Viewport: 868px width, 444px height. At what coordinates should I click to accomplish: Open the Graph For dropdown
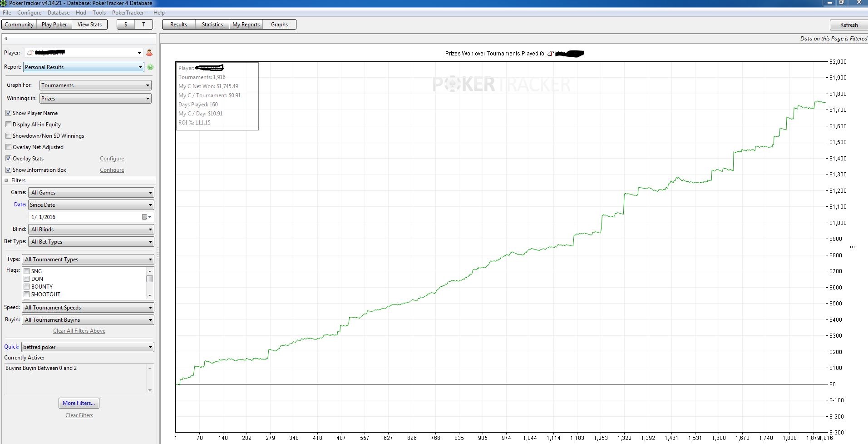click(95, 85)
